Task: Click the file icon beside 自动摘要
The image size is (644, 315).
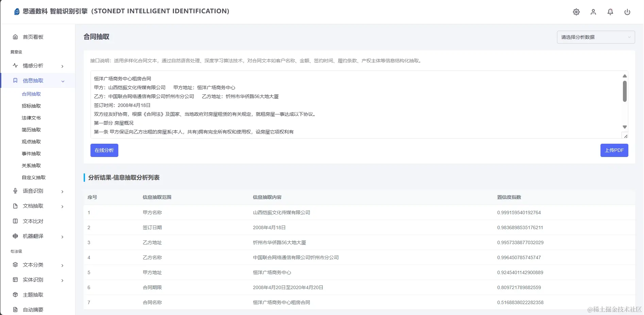Action: coord(15,310)
